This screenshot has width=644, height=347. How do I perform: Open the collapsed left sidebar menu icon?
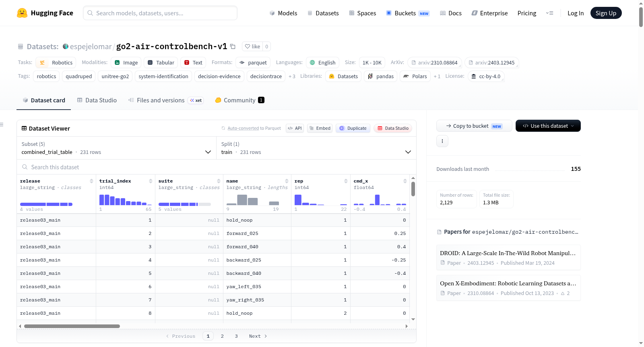coord(2,125)
